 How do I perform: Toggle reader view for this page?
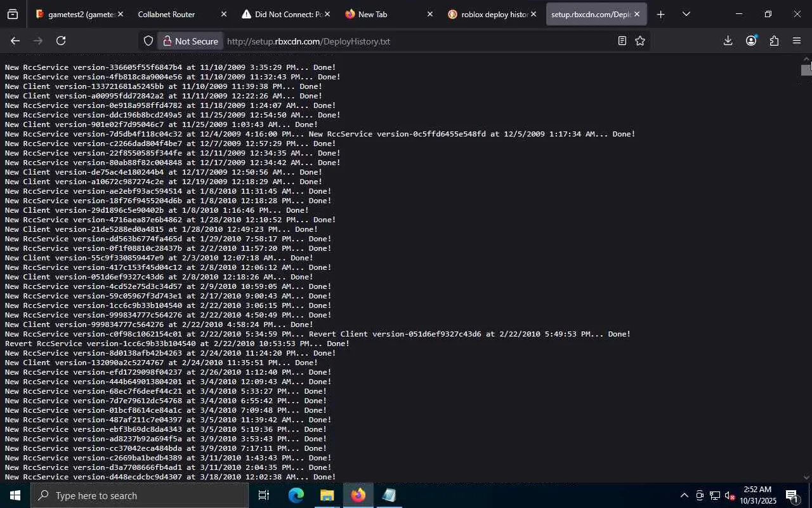tap(622, 41)
